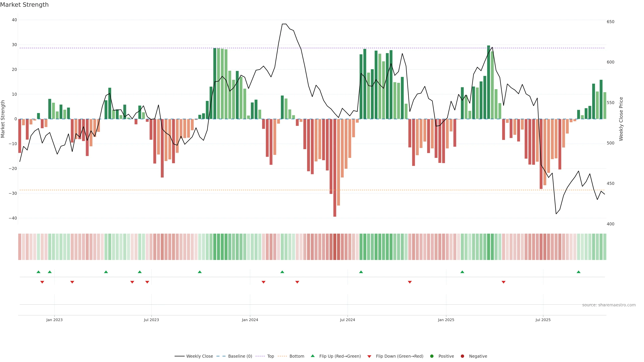This screenshot has height=362, width=644.
Task: Click the last red flip-down triangle marker
Action: pos(503,282)
